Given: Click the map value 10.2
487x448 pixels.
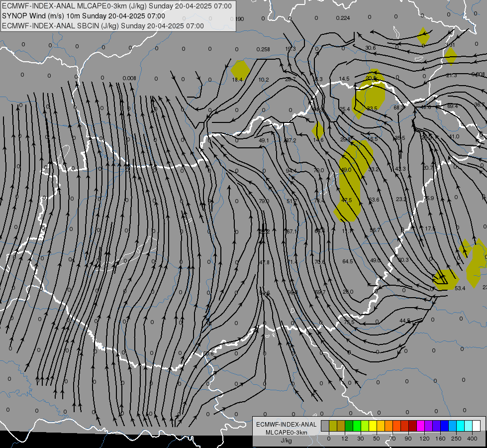Looking at the screenshot, I should (263, 80).
